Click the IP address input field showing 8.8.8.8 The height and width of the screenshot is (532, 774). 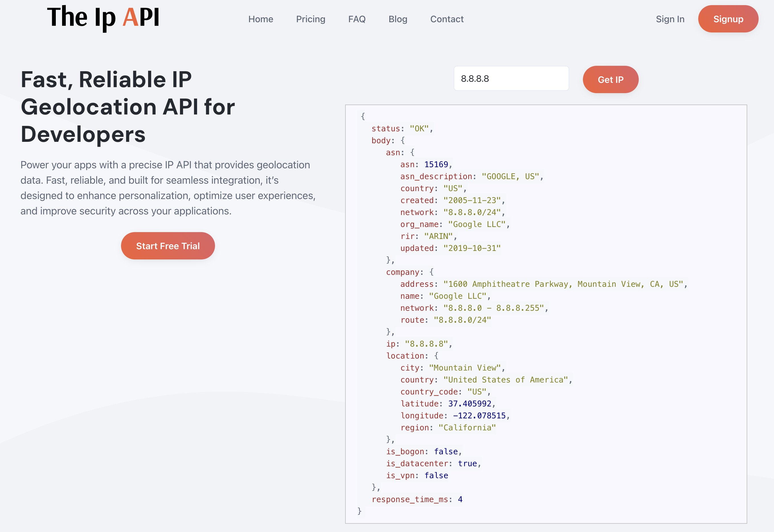pyautogui.click(x=511, y=78)
